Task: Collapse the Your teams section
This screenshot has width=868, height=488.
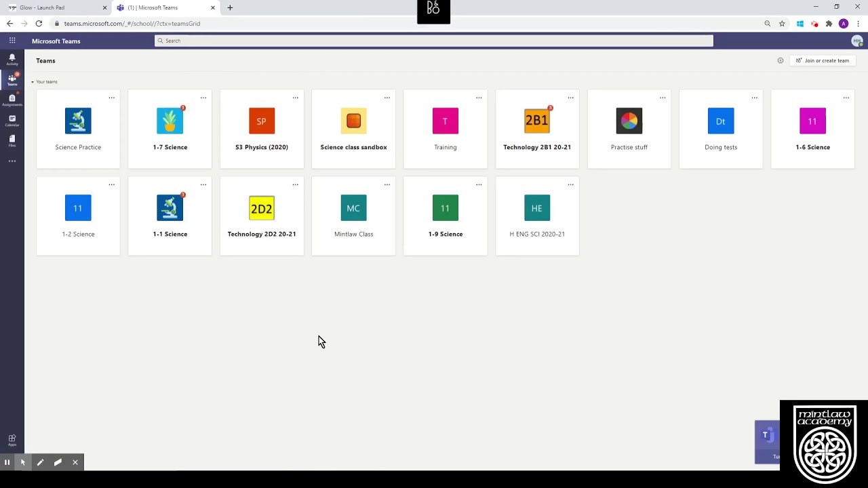Action: coord(44,81)
